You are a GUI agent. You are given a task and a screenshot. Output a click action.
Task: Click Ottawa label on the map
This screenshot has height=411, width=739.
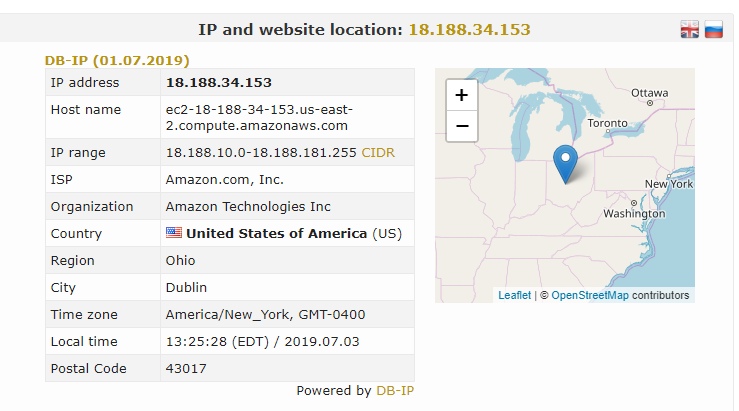[x=649, y=93]
